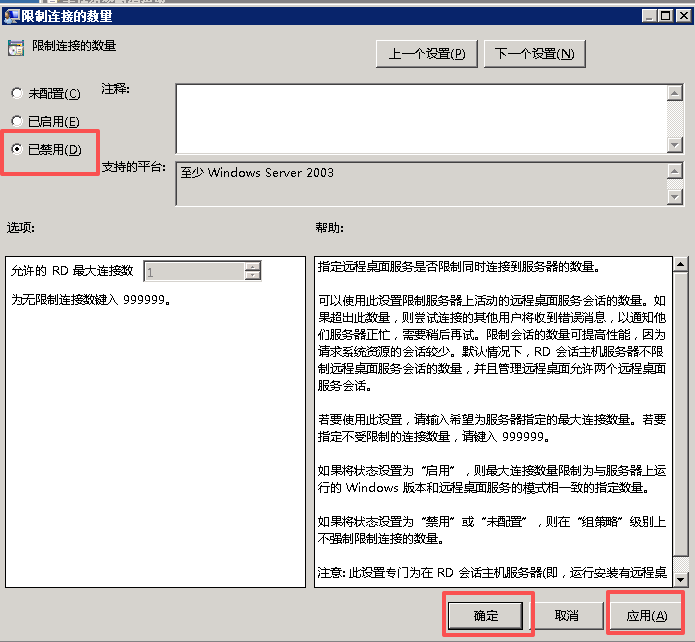This screenshot has height=642, width=695.
Task: Go to previous setting with 上一个设置
Action: tap(426, 54)
